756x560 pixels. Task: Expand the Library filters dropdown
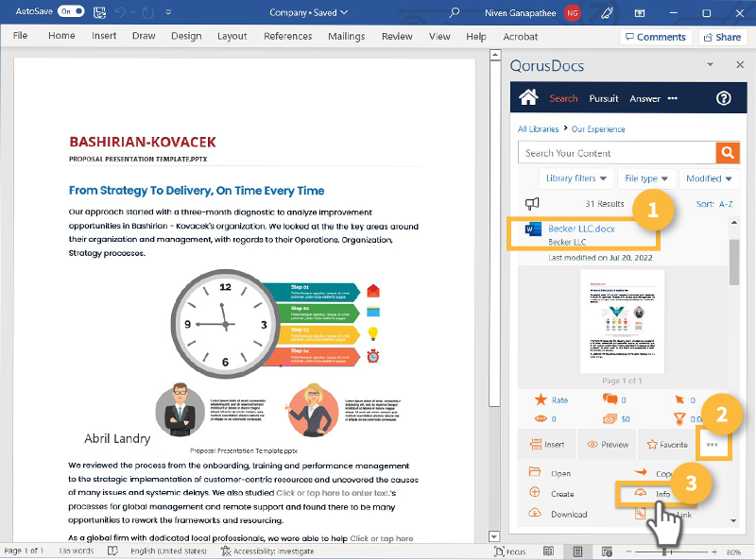click(x=576, y=178)
